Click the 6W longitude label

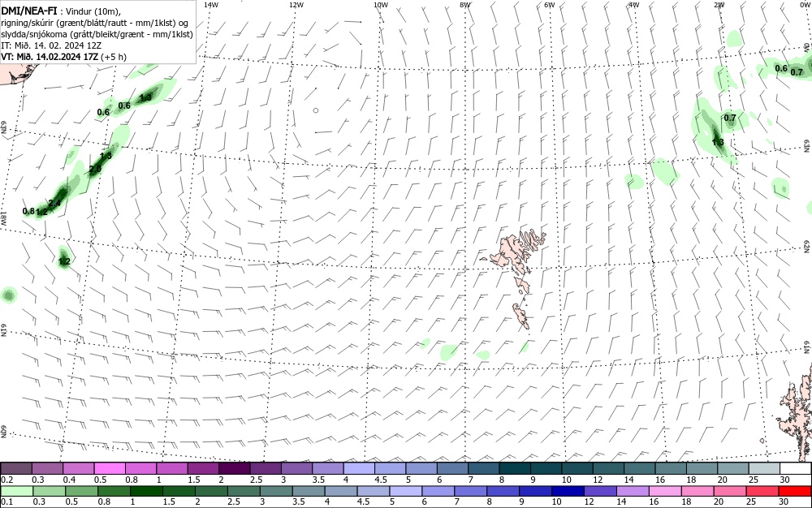point(550,5)
